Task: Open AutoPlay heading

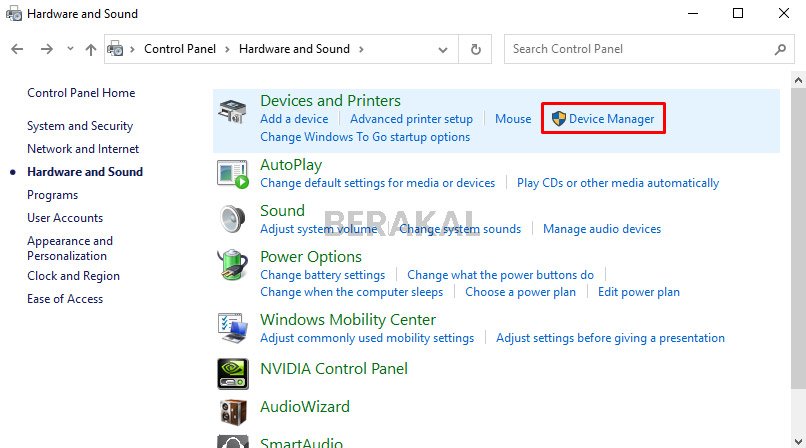Action: tap(291, 165)
